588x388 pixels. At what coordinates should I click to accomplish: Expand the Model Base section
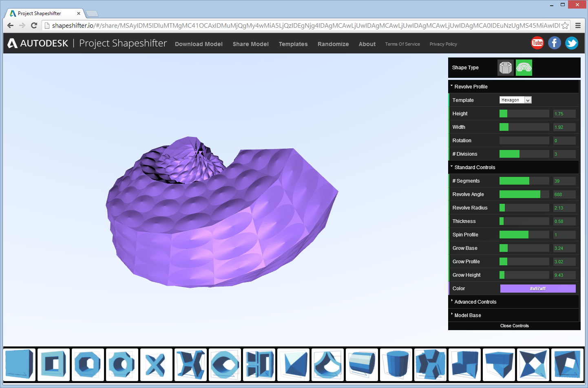click(468, 315)
